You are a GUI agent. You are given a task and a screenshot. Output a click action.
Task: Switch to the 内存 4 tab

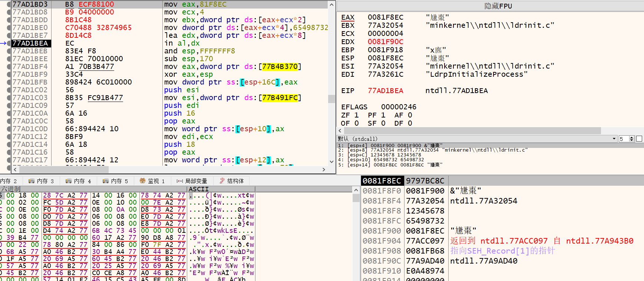click(x=78, y=181)
